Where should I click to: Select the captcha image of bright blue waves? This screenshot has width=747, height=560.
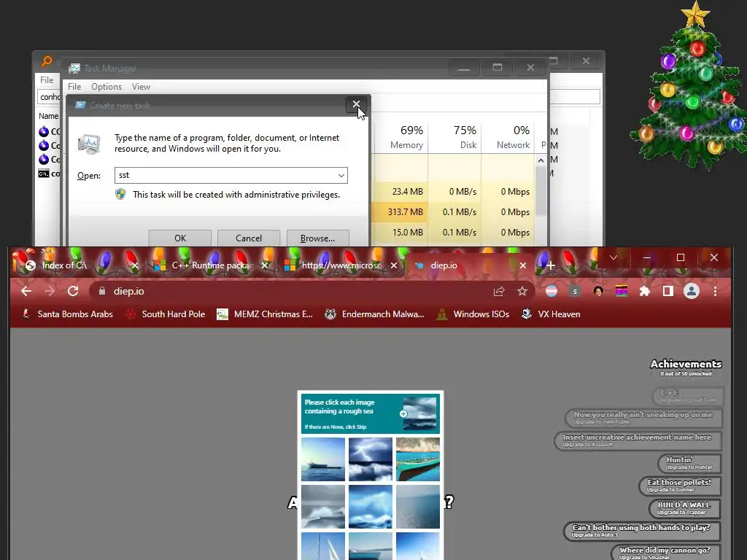[x=371, y=507]
